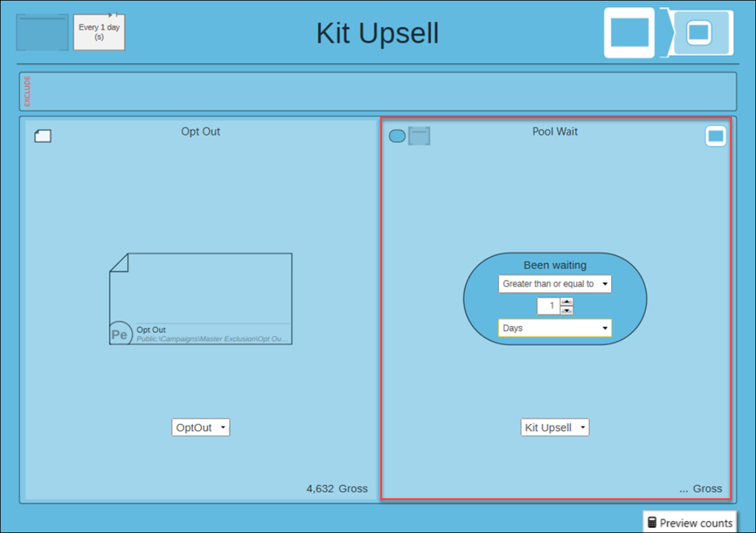Click the Pool Wait panel heading
Screen dimensions: 756x533
click(x=555, y=132)
